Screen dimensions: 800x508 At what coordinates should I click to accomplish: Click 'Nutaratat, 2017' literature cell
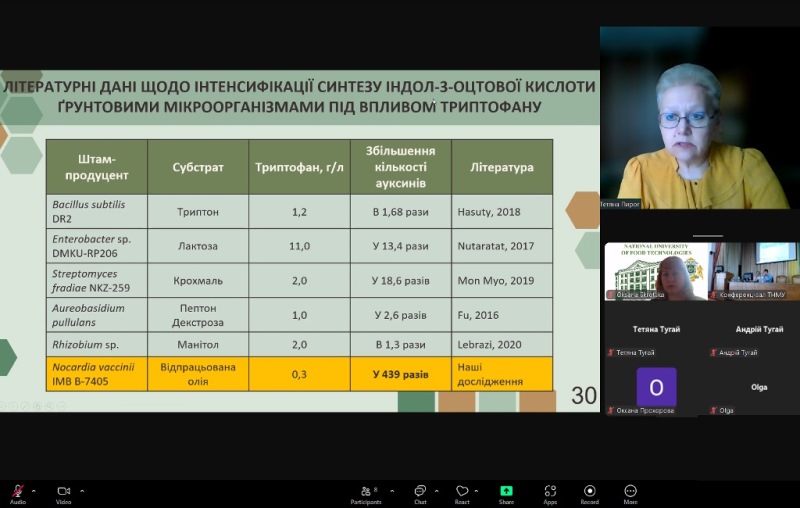pyautogui.click(x=502, y=246)
